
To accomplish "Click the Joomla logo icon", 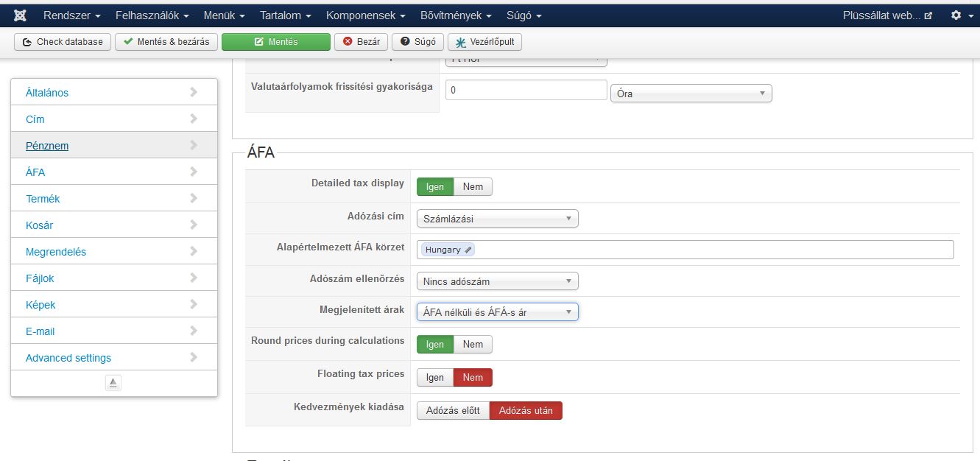I will click(21, 15).
